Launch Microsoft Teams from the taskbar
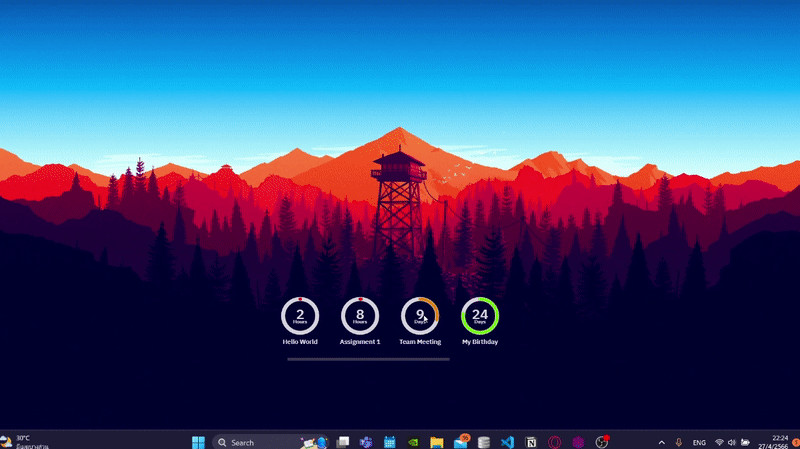 point(366,442)
